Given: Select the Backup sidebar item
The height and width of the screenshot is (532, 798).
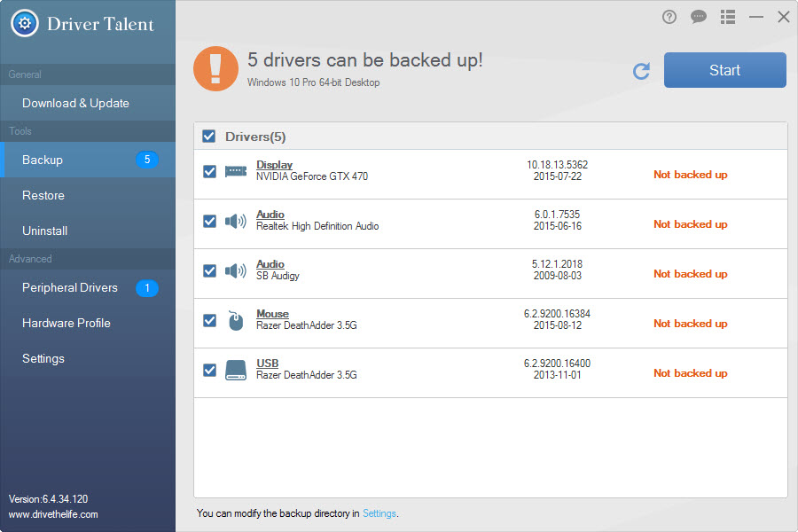Looking at the screenshot, I should [x=88, y=160].
